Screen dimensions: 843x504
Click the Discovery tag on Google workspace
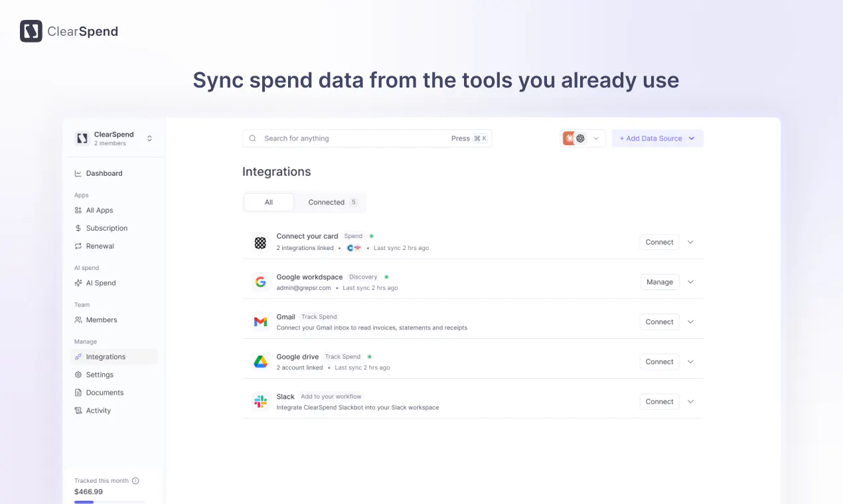(x=363, y=277)
